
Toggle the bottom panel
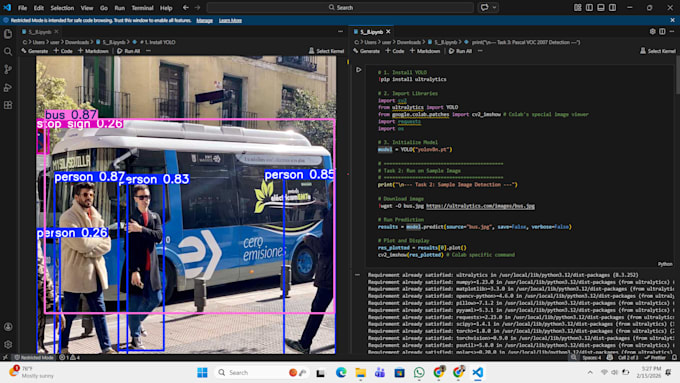point(601,7)
